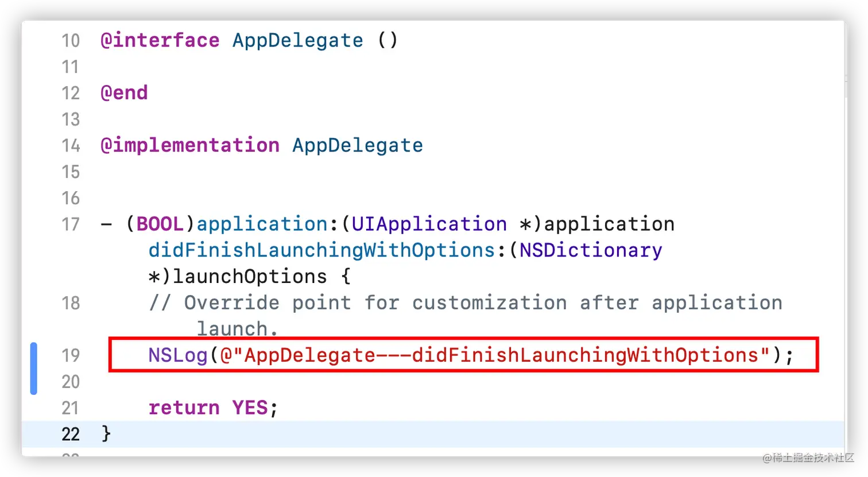The image size is (868, 477).
Task: Click the BOOL return type
Action: pos(160,224)
